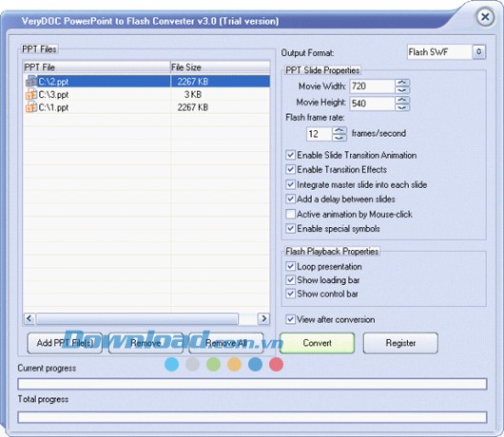This screenshot has height=437, width=504.
Task: Click the PowerPoint icon beside C:\1.ppt
Action: [x=31, y=107]
